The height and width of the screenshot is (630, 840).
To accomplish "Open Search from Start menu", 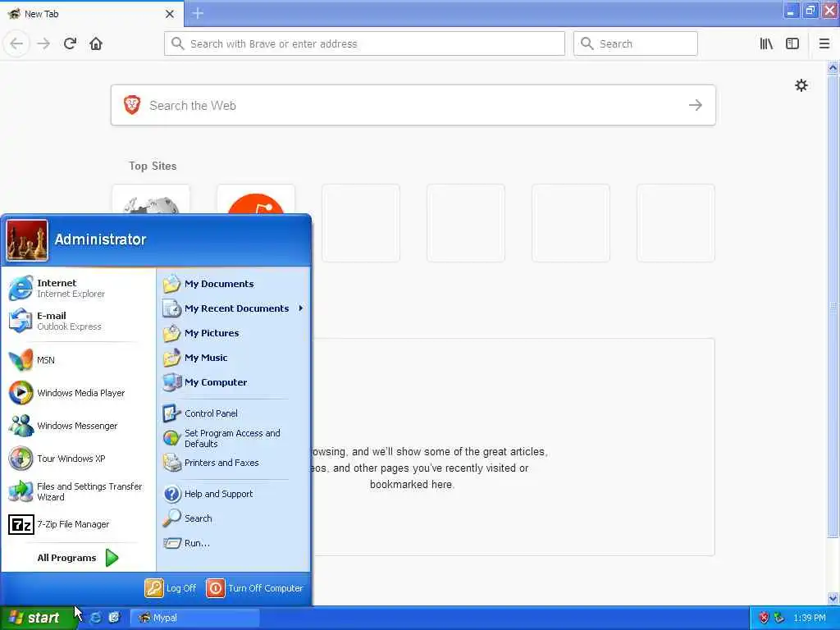I will point(234,518).
